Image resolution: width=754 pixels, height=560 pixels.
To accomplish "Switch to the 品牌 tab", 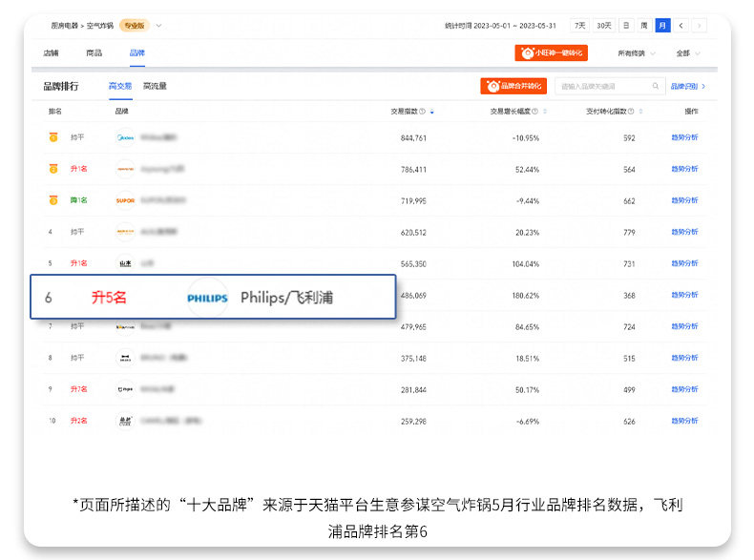I will tap(137, 52).
